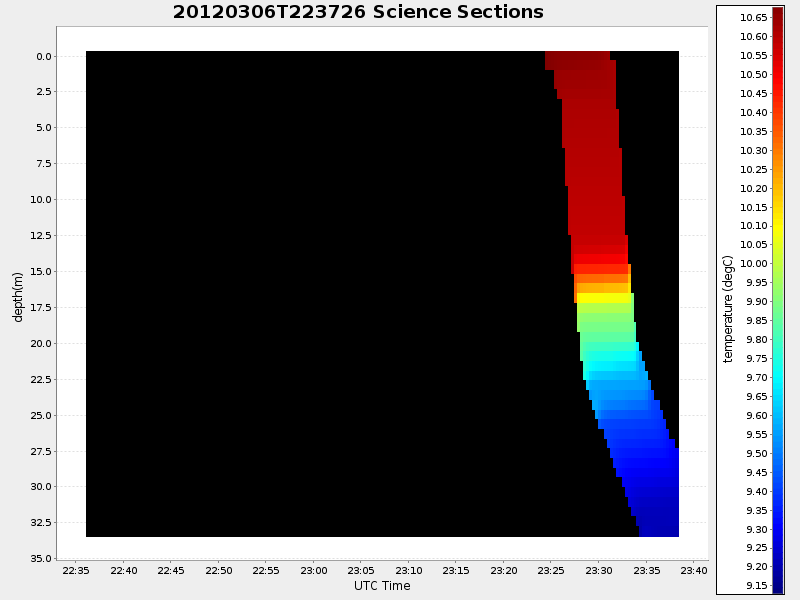Click the 22:35 time tick label
Viewport: 800px width, 600px height.
(x=76, y=570)
